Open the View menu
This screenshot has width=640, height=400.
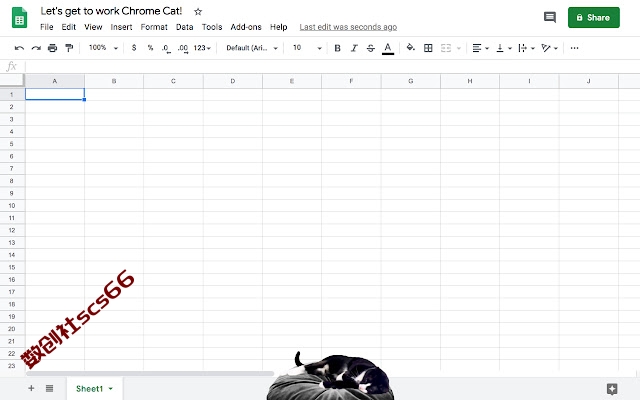click(93, 27)
